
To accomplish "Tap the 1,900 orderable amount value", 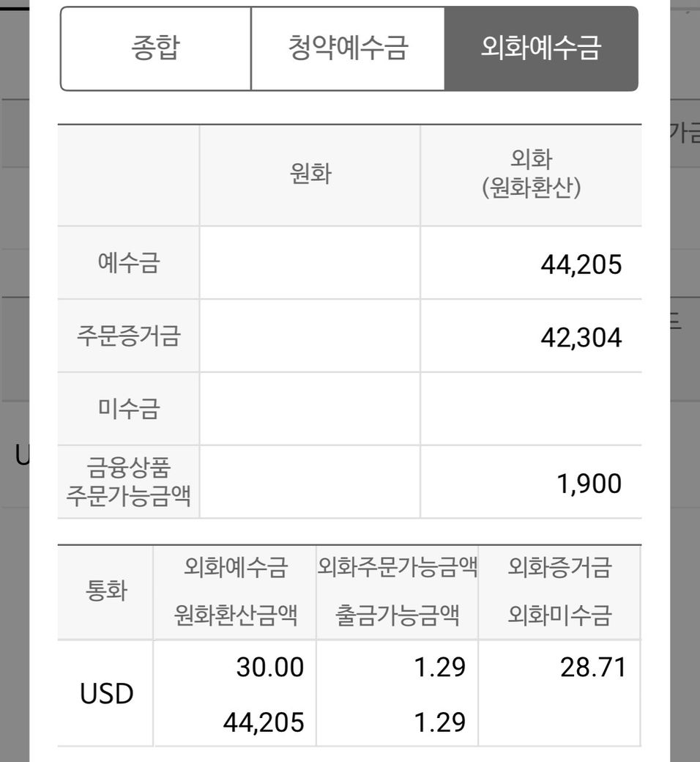I will (x=589, y=484).
